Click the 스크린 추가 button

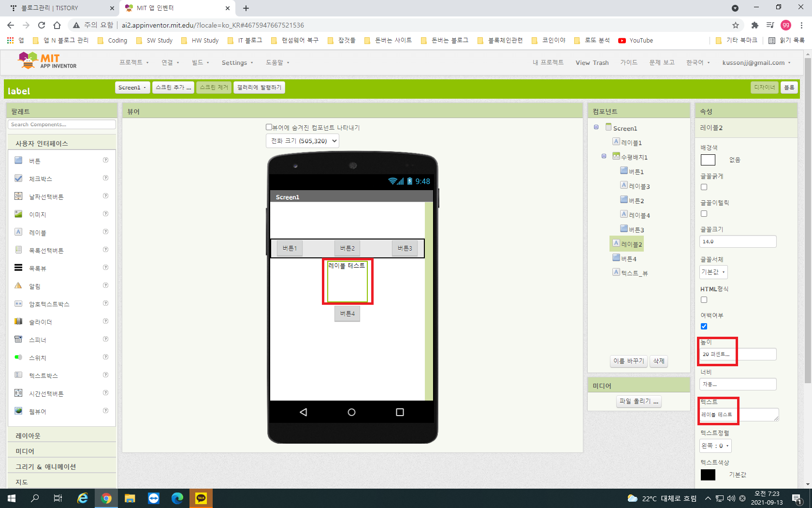pyautogui.click(x=174, y=88)
